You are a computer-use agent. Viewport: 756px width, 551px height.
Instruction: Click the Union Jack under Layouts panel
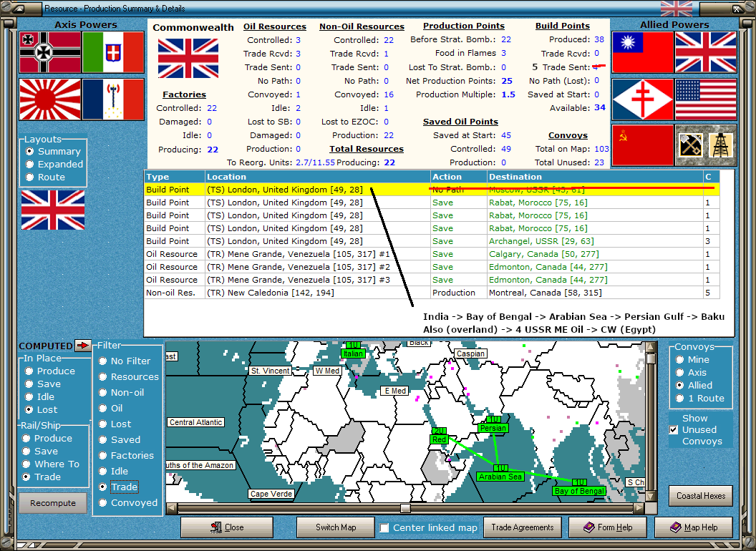pos(53,210)
